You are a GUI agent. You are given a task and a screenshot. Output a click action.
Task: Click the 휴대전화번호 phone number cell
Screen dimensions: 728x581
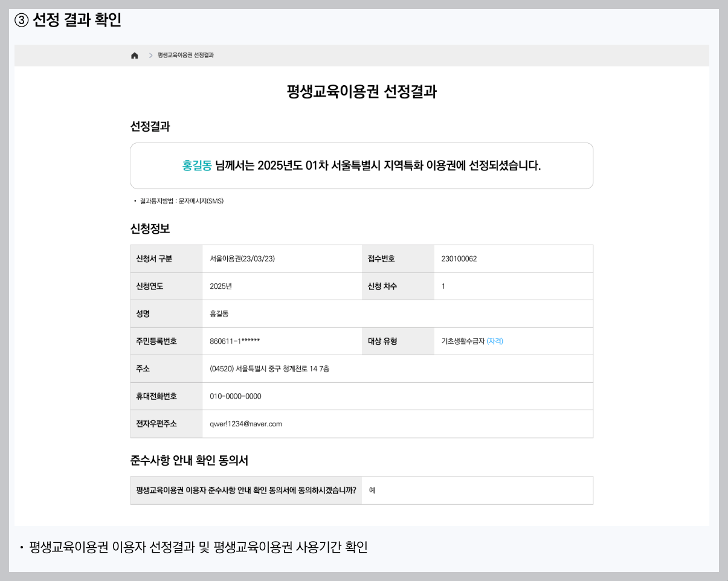[236, 396]
